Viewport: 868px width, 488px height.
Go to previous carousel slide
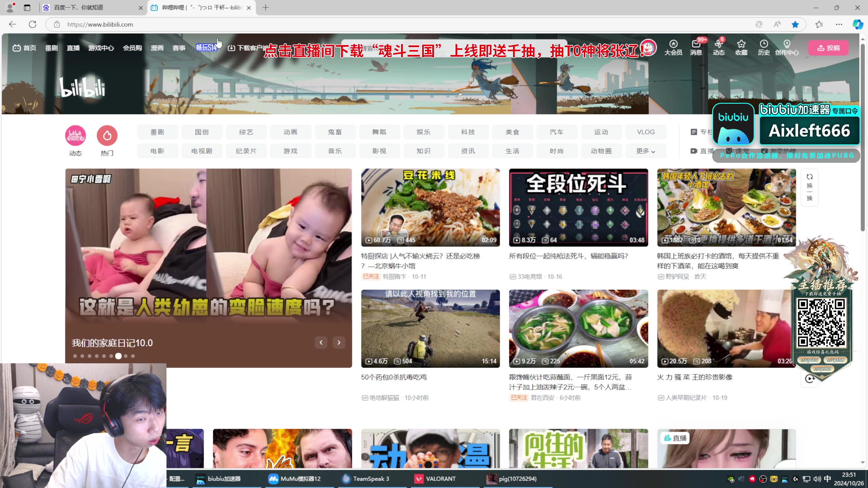[321, 342]
